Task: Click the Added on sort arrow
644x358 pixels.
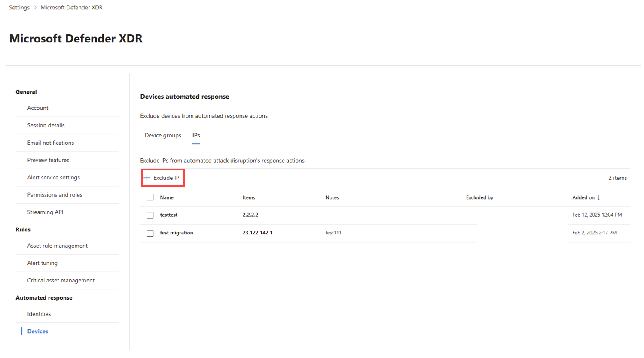Action: (598, 197)
